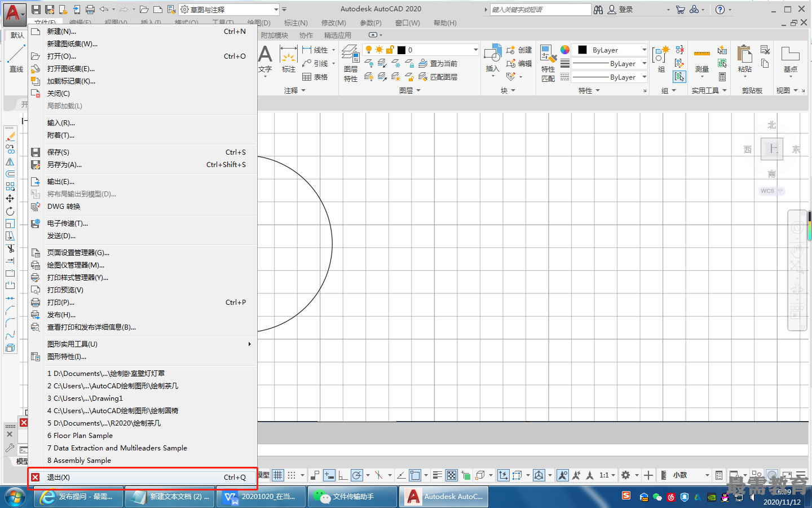Toggle the drawing grid display in status bar
This screenshot has width=812, height=508.
click(x=278, y=475)
